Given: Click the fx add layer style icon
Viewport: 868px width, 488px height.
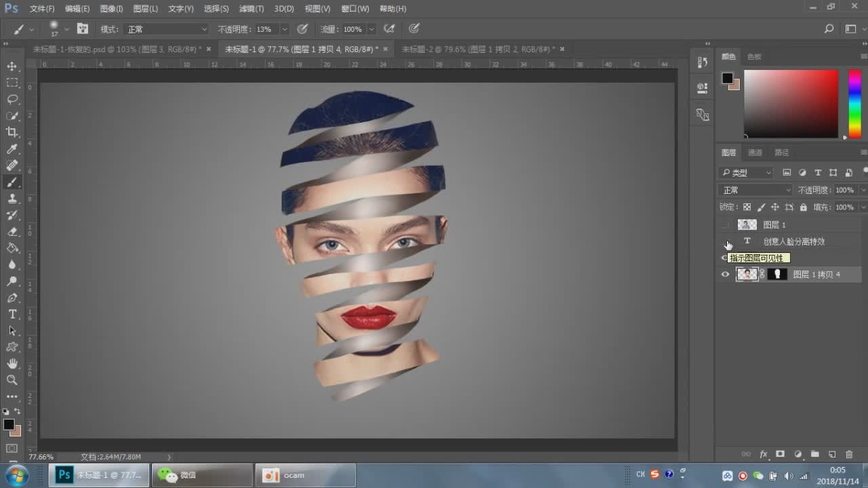Looking at the screenshot, I should pos(764,454).
